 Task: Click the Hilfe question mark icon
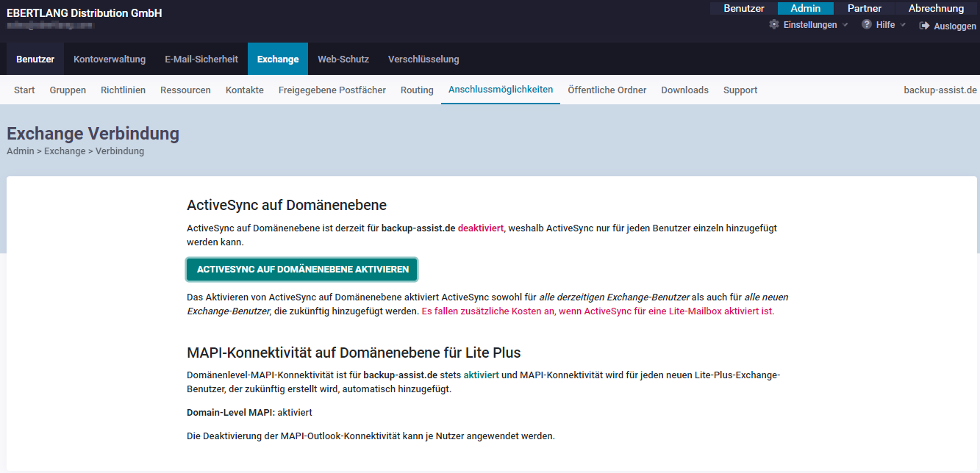[x=867, y=25]
